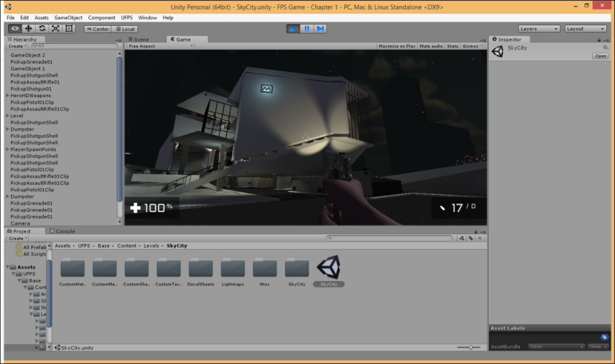The width and height of the screenshot is (615, 364).
Task: Open the Layers dropdown
Action: pos(539,29)
